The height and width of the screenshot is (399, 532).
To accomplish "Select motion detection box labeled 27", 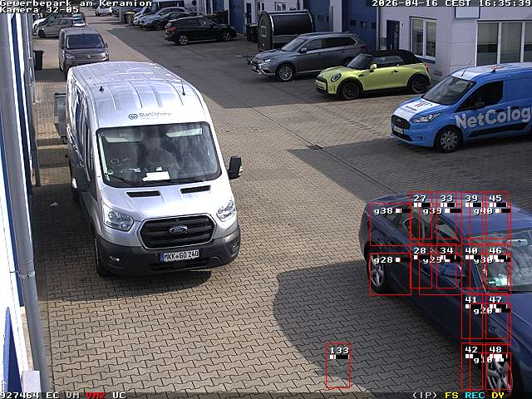I will [x=421, y=218].
